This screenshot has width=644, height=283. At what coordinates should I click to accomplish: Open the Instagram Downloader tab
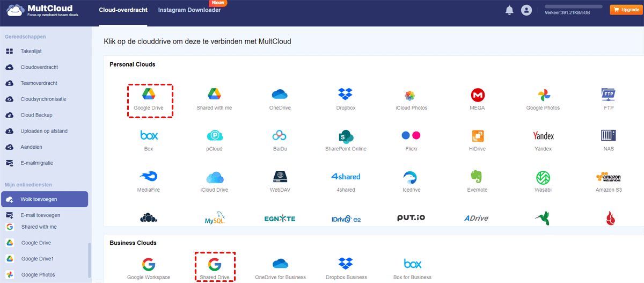pyautogui.click(x=189, y=10)
